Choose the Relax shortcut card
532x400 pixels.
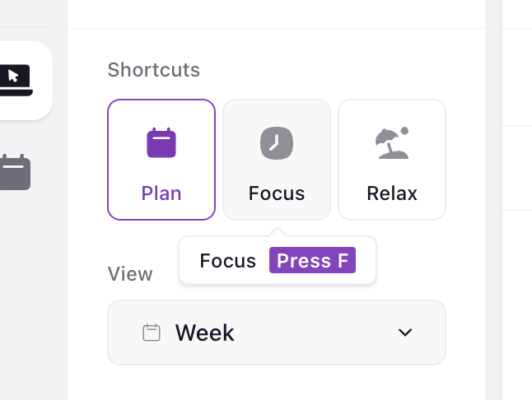pyautogui.click(x=392, y=160)
